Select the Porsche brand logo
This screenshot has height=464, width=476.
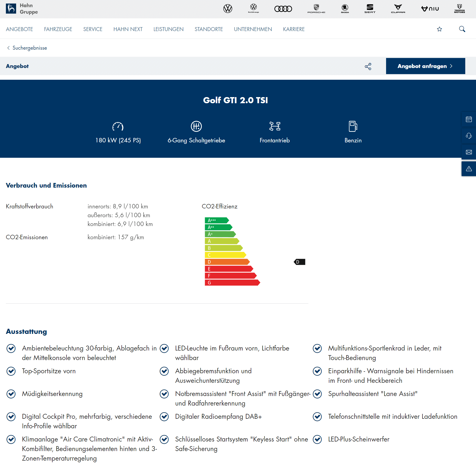pos(316,9)
